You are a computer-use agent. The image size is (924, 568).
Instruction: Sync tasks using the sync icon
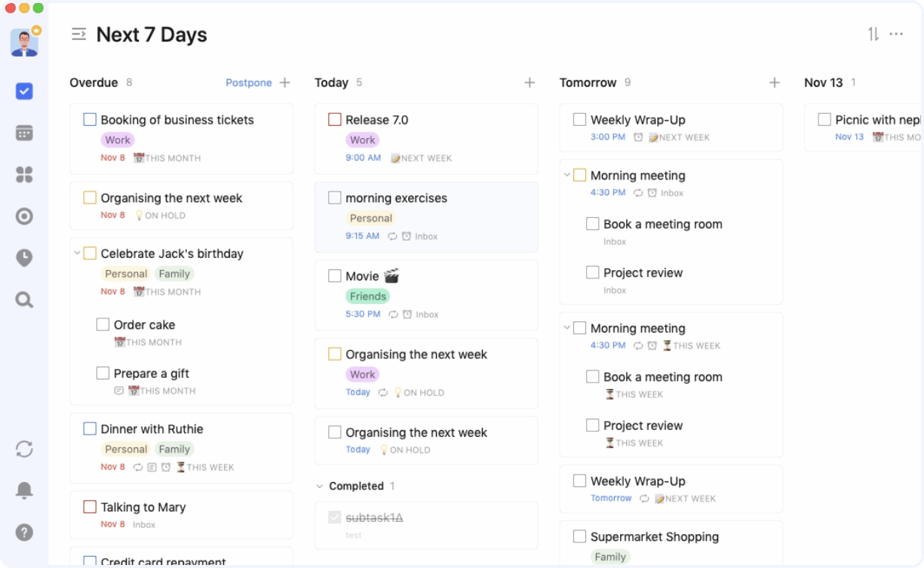coord(23,449)
